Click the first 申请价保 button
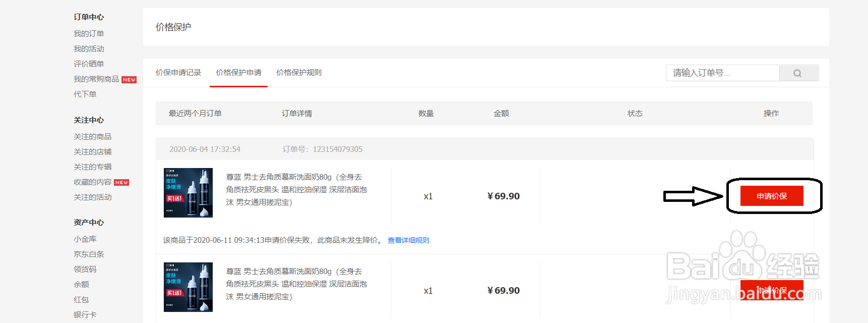 coord(771,196)
